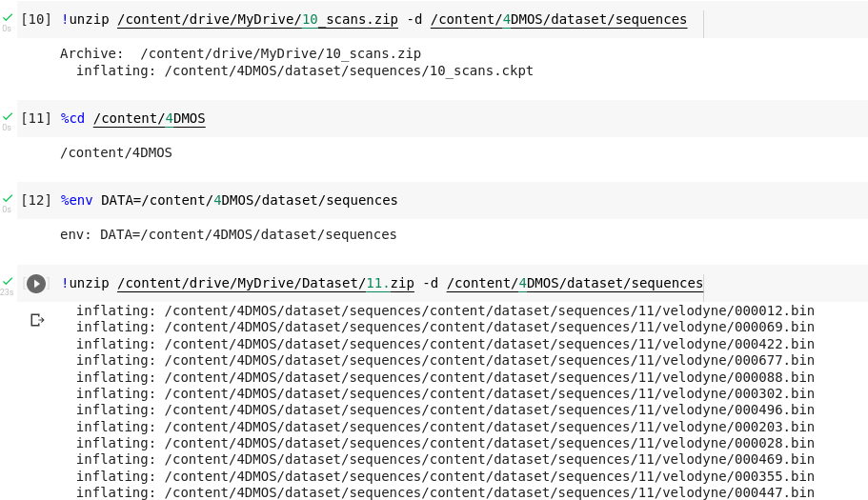Click the output line for 000677.bin

coord(445,360)
